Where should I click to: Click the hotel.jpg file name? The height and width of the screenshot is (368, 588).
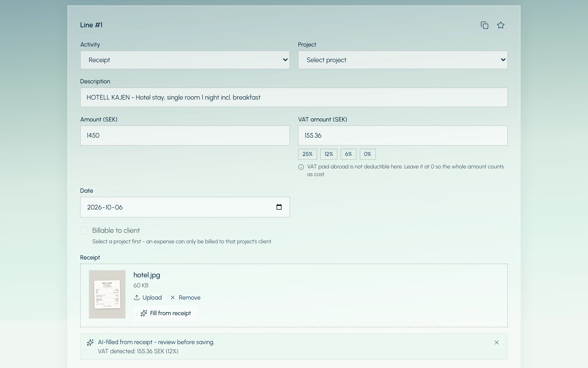coord(147,275)
